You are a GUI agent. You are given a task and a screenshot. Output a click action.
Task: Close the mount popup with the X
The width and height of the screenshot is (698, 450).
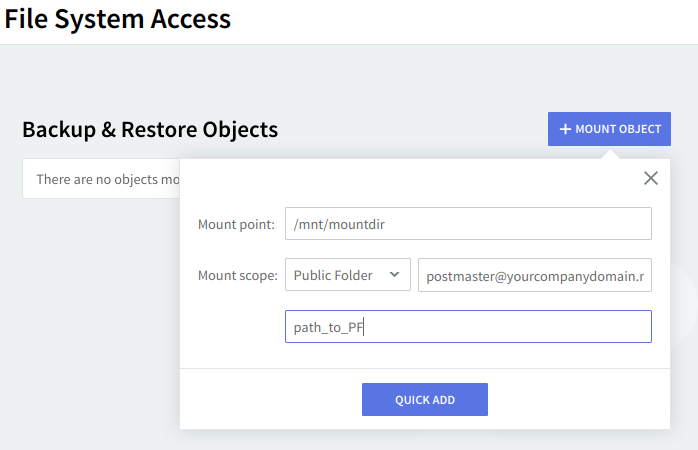tap(651, 178)
